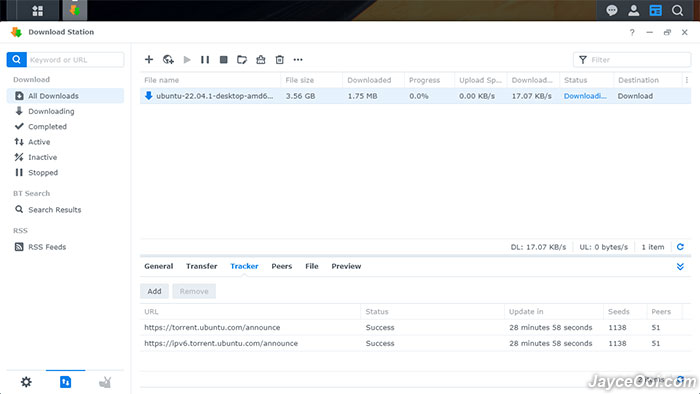
Task: Open the Peers tab
Action: 282,266
